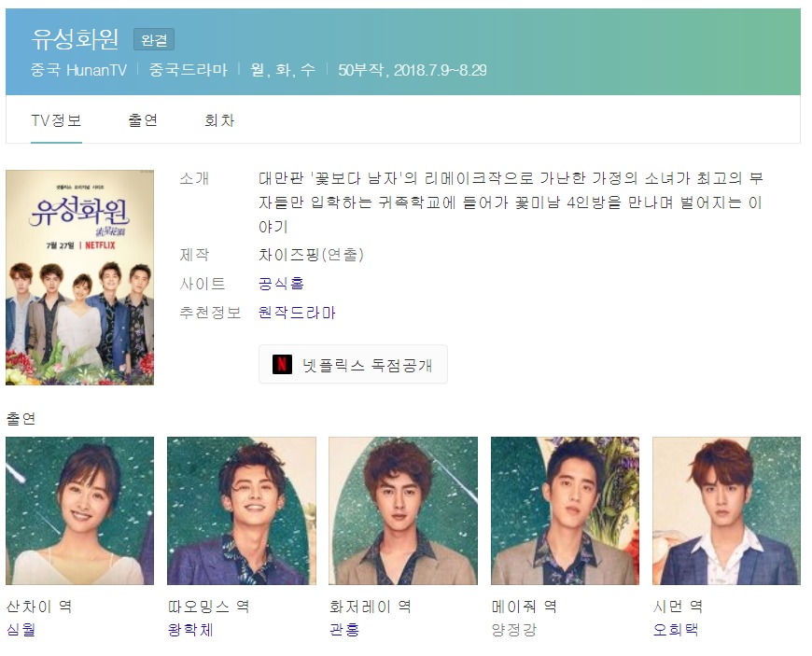Click the 메이쭤 역 actor photo
The image size is (812, 656).
coord(565,511)
